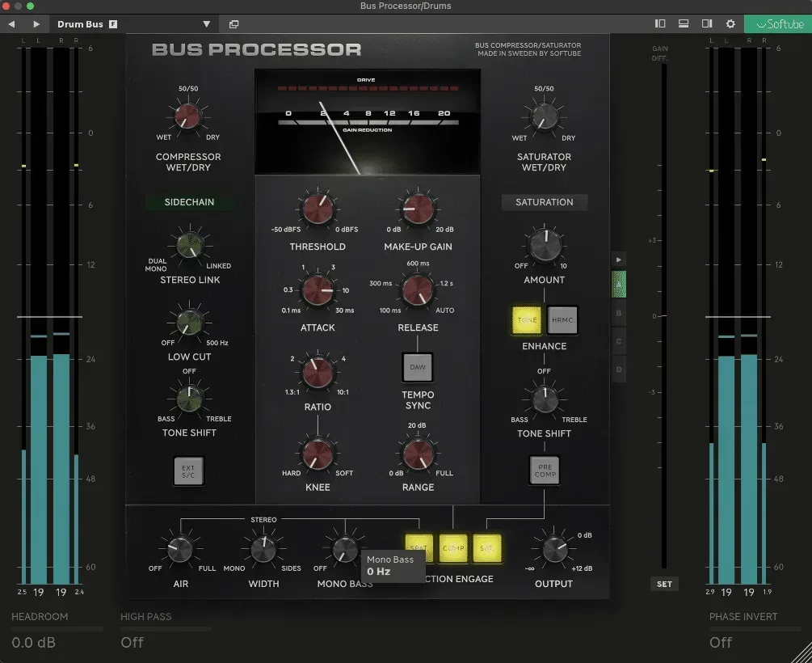This screenshot has height=663, width=812.
Task: Toggle the PRE COMP button
Action: [x=545, y=471]
